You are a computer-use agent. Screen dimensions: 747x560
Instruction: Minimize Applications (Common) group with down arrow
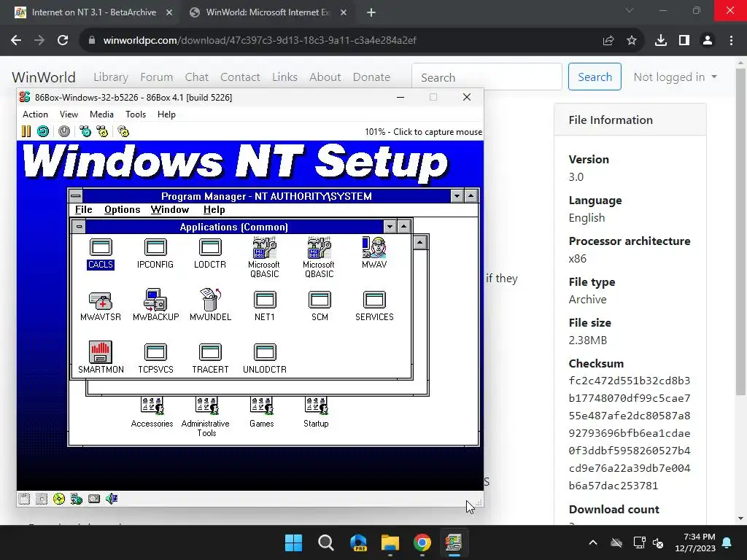click(x=390, y=227)
